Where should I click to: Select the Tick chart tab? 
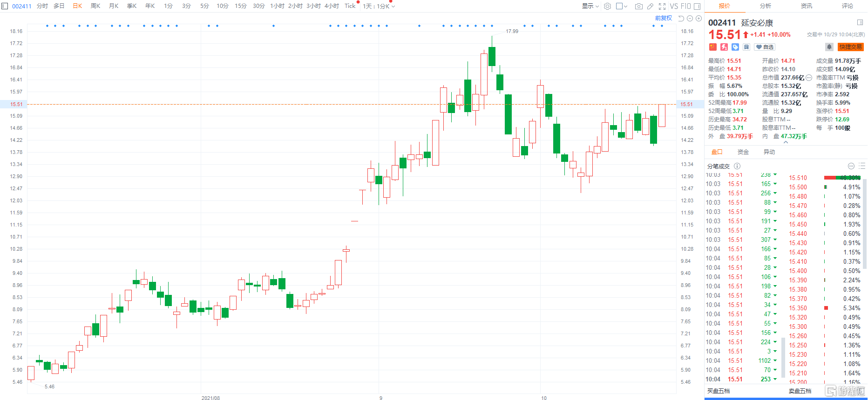[350, 6]
